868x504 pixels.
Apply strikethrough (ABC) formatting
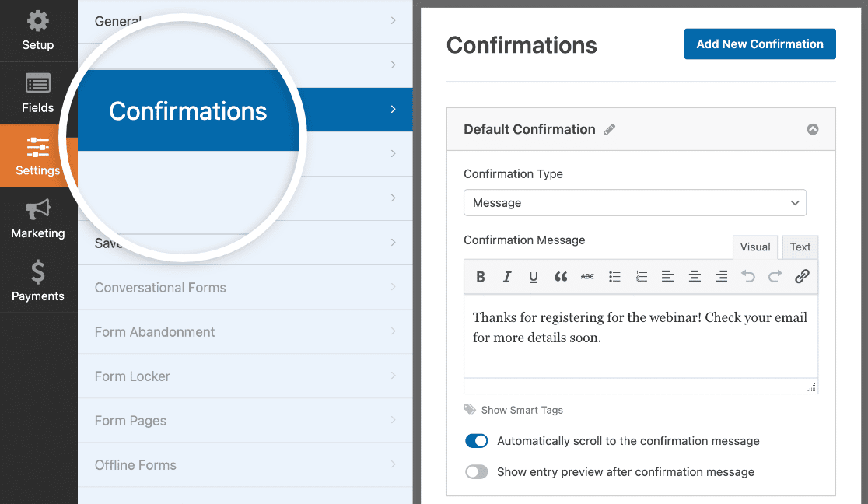(587, 277)
